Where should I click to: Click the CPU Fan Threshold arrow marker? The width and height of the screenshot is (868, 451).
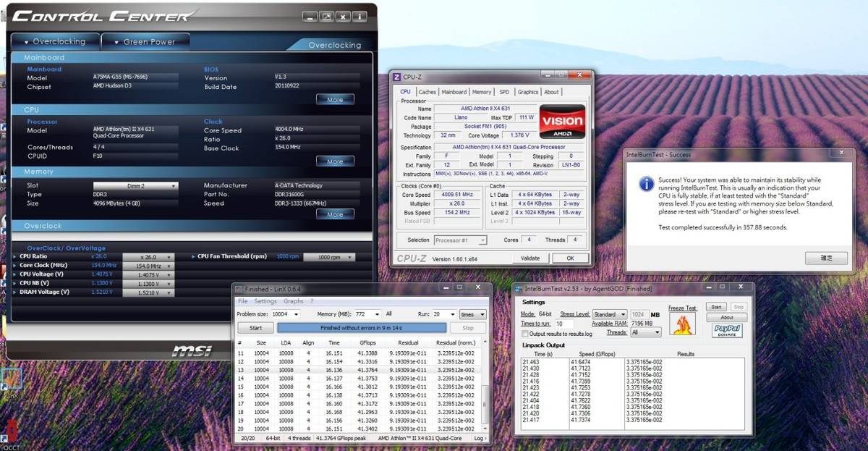pos(194,256)
